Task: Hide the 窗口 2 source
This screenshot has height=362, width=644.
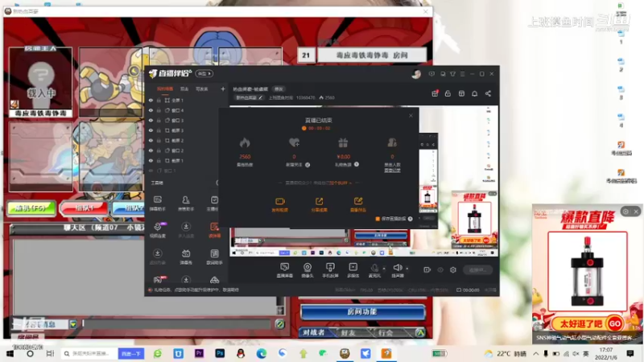Action: (x=151, y=150)
